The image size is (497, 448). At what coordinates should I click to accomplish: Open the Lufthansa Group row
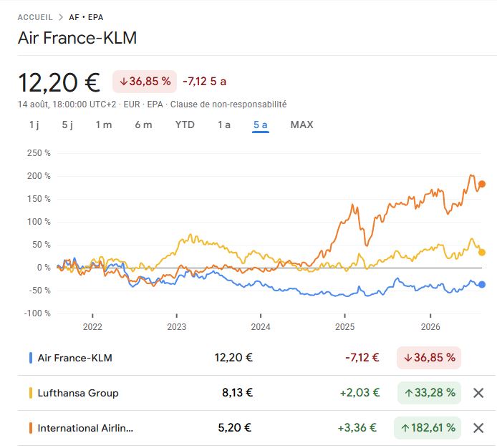click(256, 393)
